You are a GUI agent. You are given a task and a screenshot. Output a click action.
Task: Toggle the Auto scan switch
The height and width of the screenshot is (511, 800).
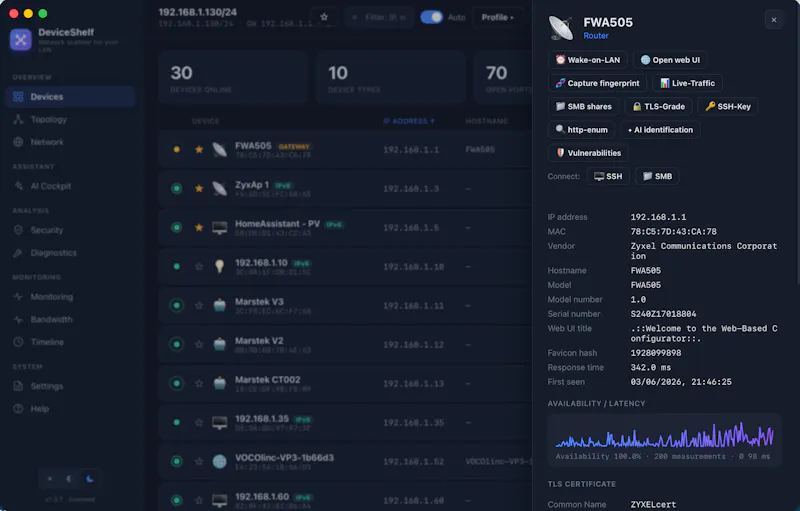432,17
